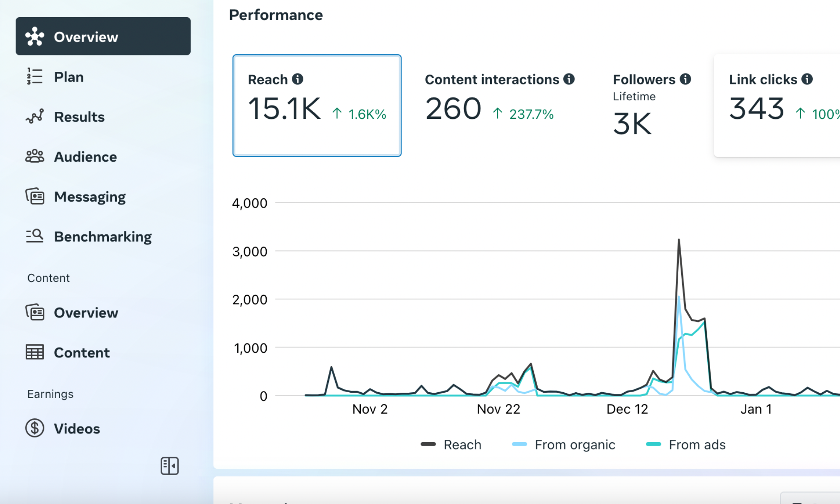
Task: Open the Messaging section
Action: pos(90,197)
